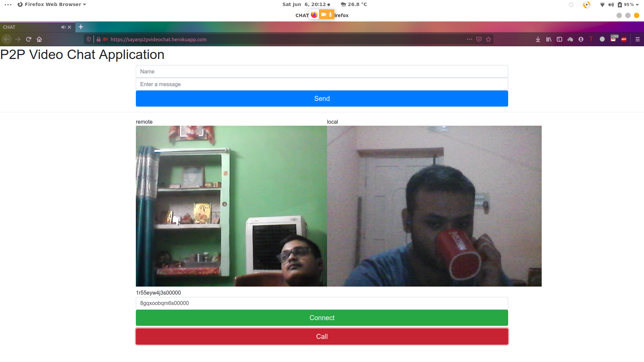
Task: Open the Library bookmarks icon
Action: (548, 39)
